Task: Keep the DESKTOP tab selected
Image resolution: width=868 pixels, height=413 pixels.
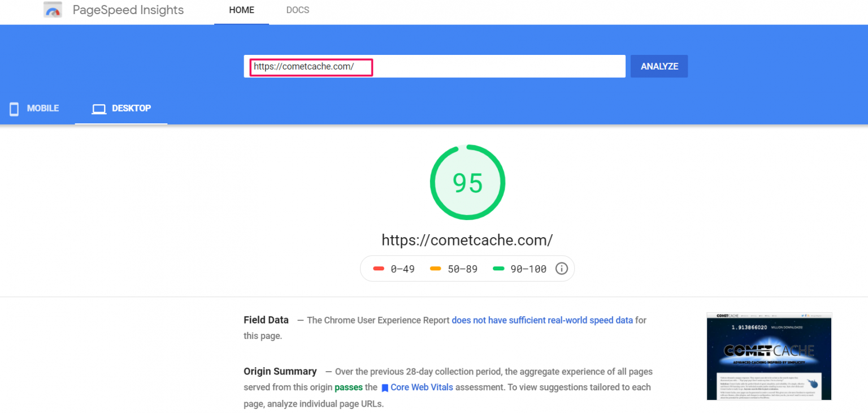Action: tap(121, 109)
